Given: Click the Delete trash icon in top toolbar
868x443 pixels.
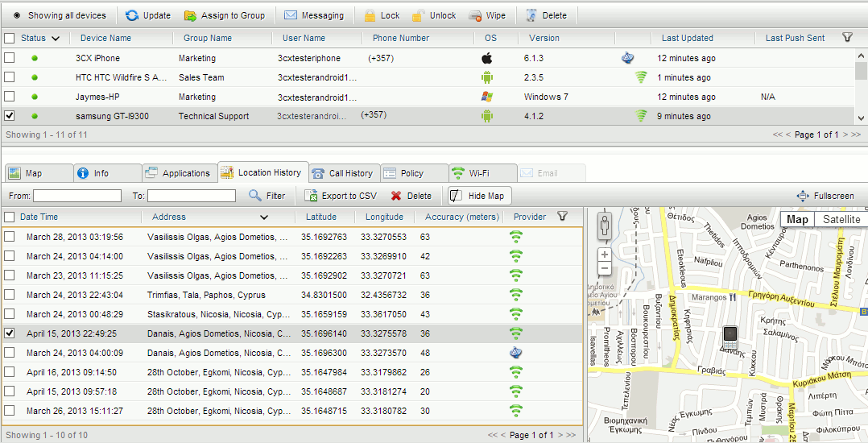Looking at the screenshot, I should pos(531,15).
